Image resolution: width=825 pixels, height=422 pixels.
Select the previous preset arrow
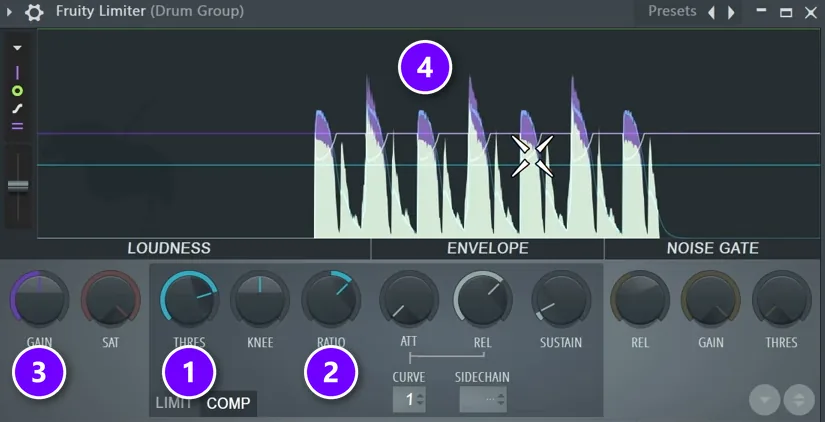click(711, 12)
